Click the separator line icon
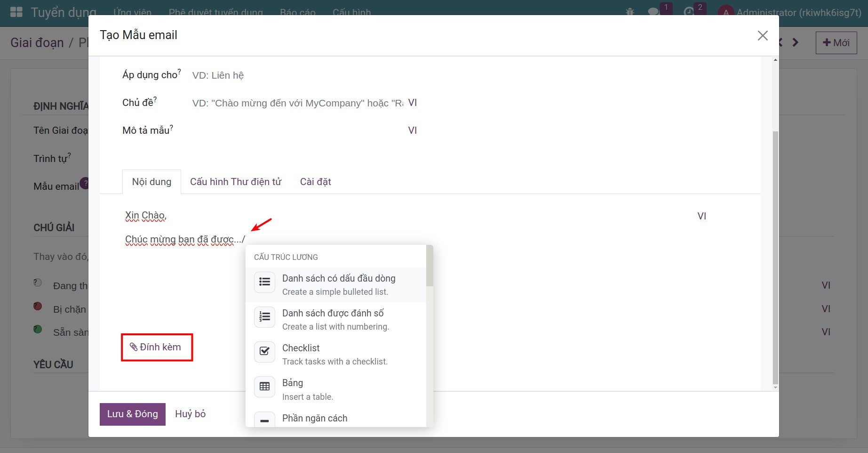 [264, 420]
